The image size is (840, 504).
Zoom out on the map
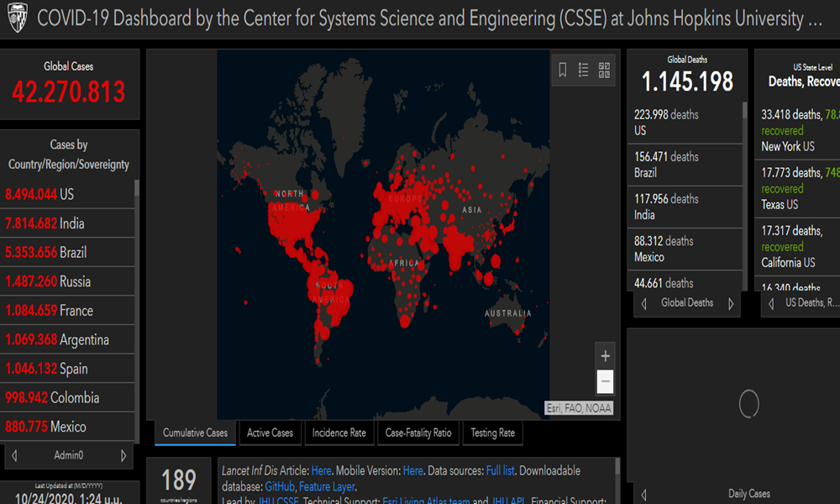(x=605, y=382)
